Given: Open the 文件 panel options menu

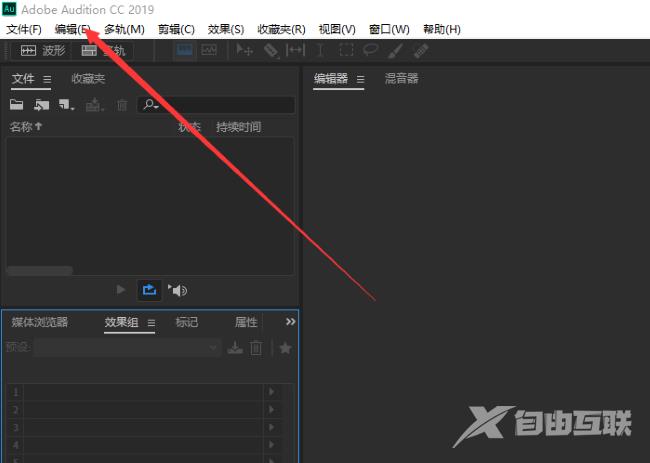Looking at the screenshot, I should (47, 79).
